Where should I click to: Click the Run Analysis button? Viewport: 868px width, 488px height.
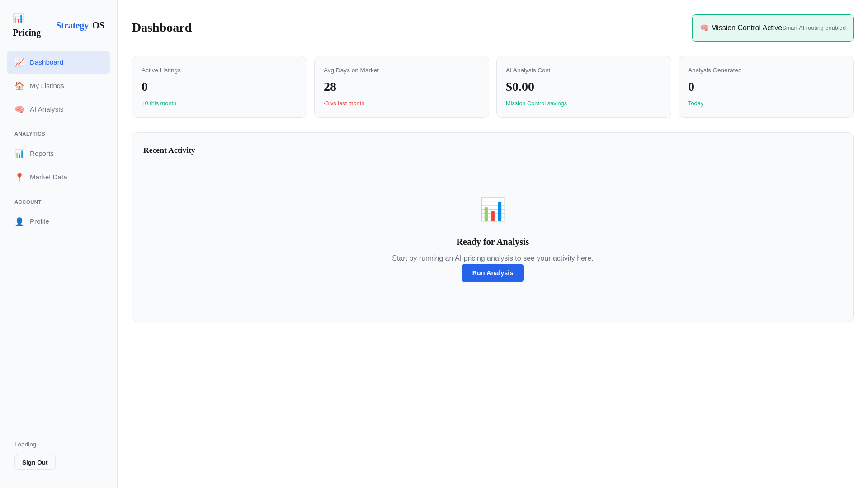[492, 273]
